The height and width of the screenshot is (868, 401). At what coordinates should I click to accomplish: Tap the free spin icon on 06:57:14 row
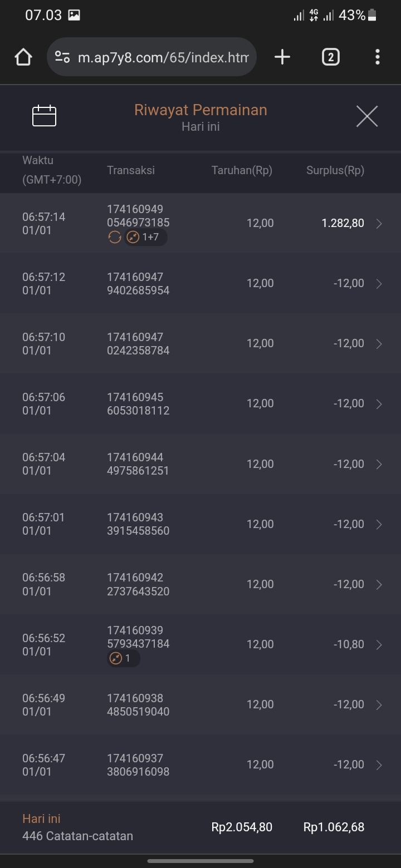pyautogui.click(x=115, y=238)
